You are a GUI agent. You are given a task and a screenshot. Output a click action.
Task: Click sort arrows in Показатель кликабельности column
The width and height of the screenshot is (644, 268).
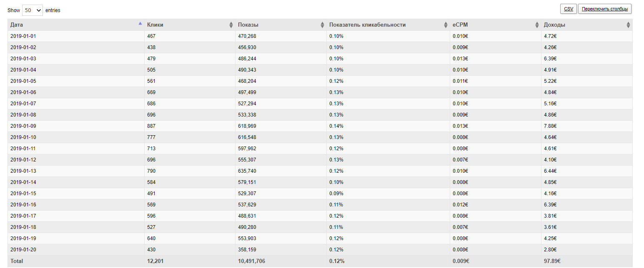[x=446, y=25]
